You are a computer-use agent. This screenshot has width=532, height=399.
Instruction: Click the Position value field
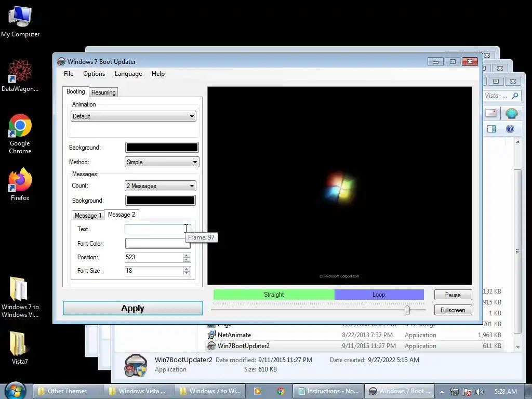[153, 257]
